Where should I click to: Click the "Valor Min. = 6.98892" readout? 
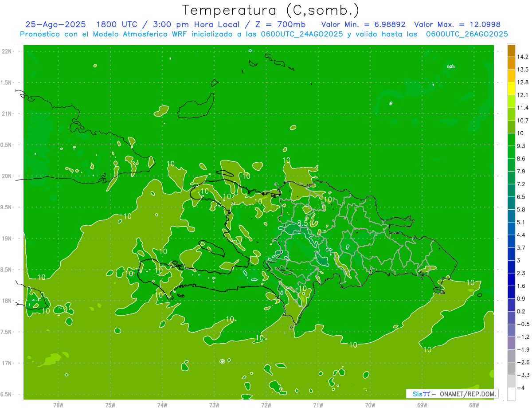(x=364, y=24)
